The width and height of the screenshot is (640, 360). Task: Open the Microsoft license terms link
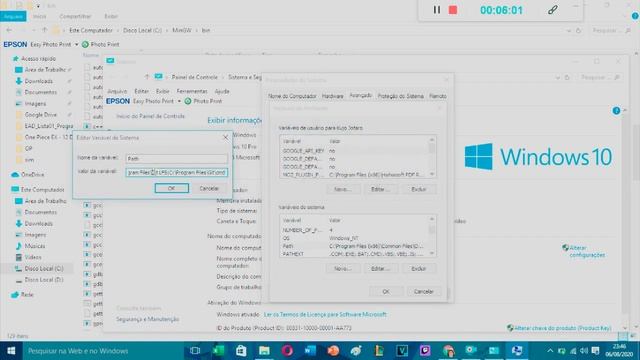tap(325, 314)
